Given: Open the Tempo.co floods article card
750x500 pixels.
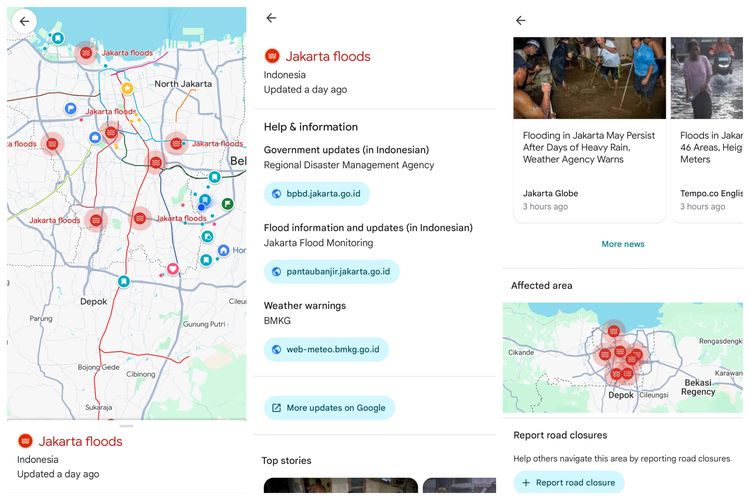Looking at the screenshot, I should 707,129.
